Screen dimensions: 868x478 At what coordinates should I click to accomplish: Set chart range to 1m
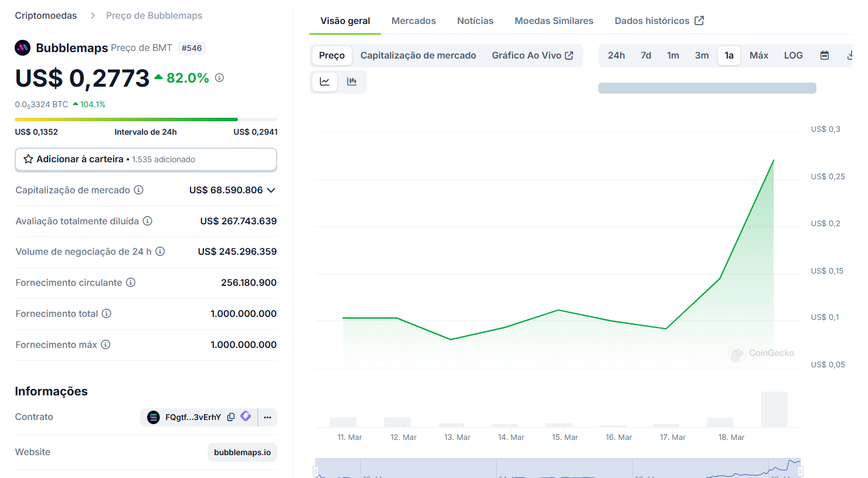[673, 55]
